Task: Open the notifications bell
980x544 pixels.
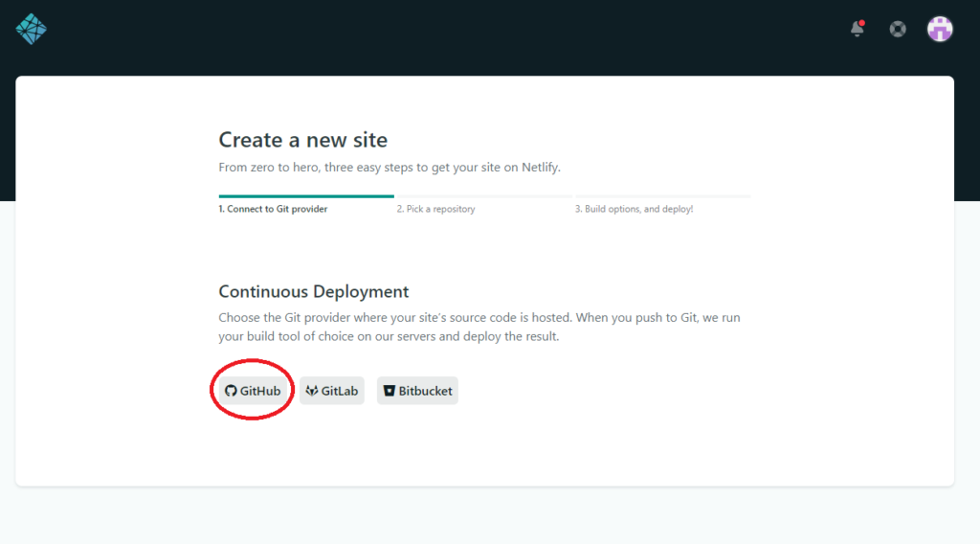Action: (x=857, y=29)
